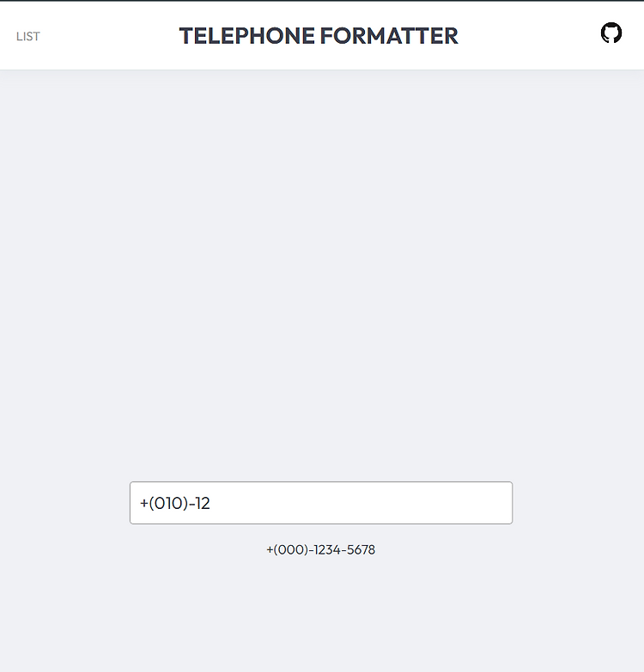This screenshot has height=672, width=644.
Task: Click the GitHub octocat logo in header
Action: (611, 33)
